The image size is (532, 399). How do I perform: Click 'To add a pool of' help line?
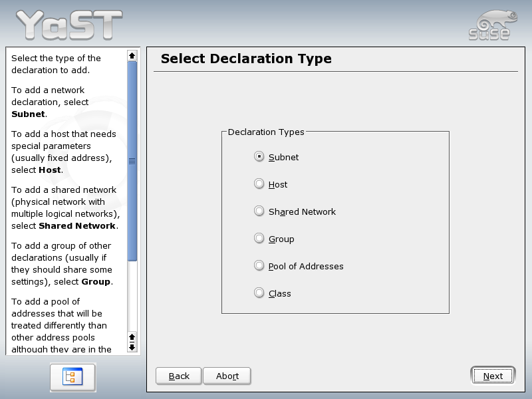point(45,302)
